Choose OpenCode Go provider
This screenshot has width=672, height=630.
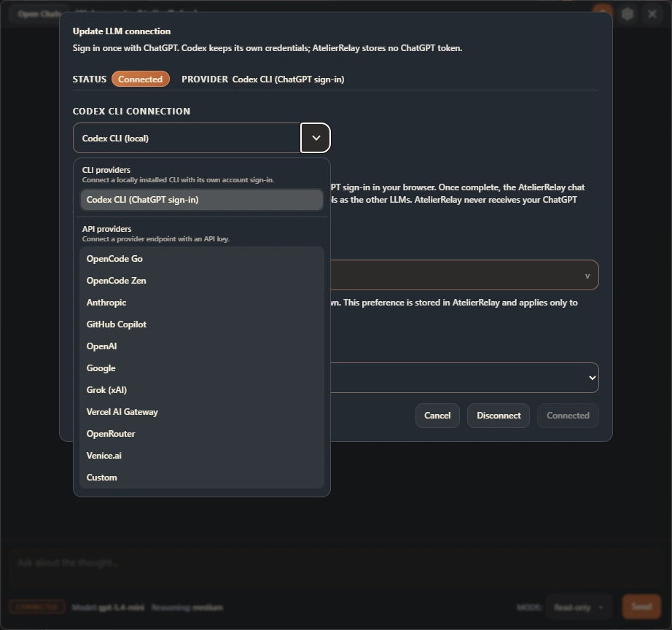(x=201, y=259)
